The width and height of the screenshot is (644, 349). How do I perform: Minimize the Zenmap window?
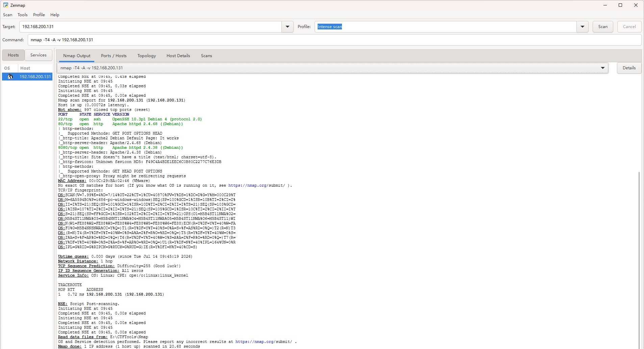pyautogui.click(x=605, y=5)
